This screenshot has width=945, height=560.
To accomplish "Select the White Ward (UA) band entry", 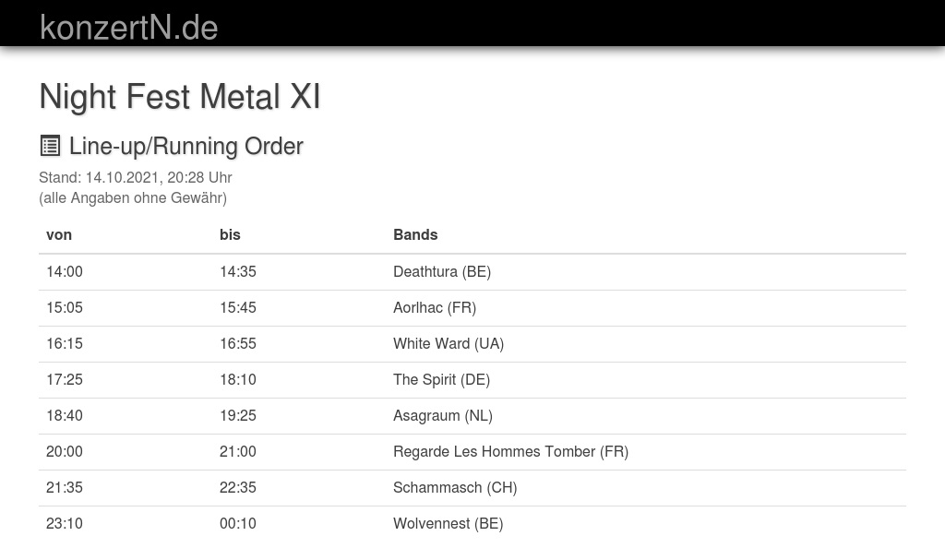I will click(x=449, y=343).
